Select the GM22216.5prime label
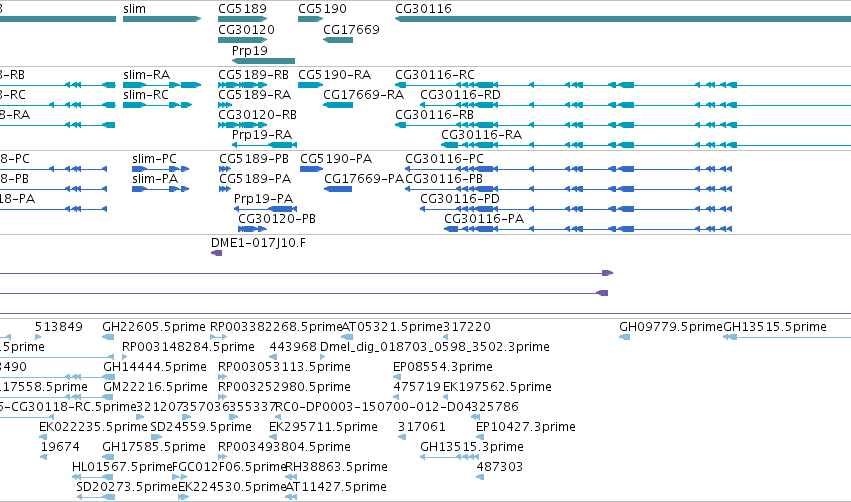The height and width of the screenshot is (502, 851). pos(155,387)
